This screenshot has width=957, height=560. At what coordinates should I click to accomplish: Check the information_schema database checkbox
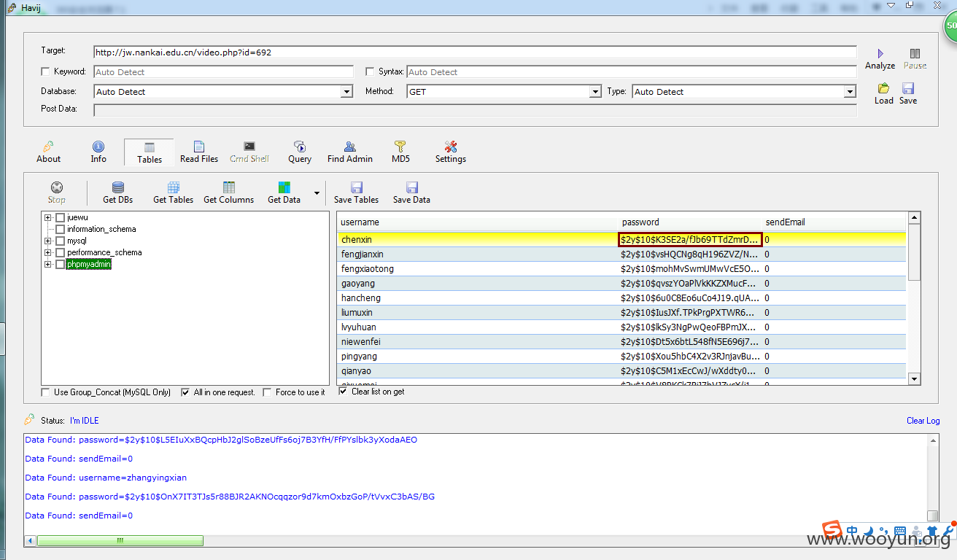click(x=61, y=229)
